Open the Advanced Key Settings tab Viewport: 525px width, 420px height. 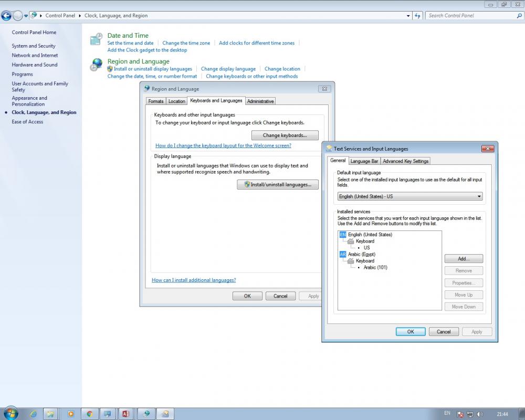click(405, 161)
